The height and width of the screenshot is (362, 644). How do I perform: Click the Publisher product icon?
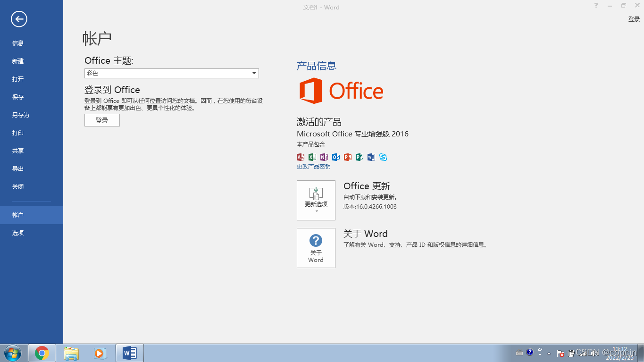coord(360,157)
